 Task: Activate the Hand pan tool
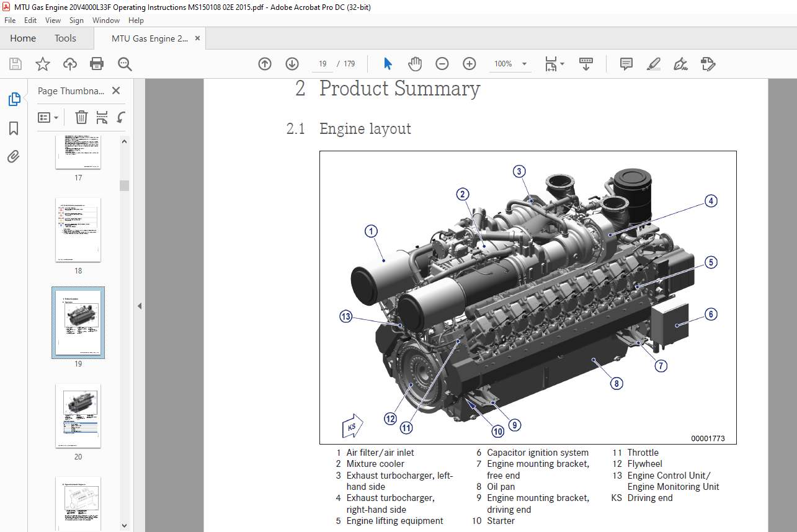click(x=415, y=64)
